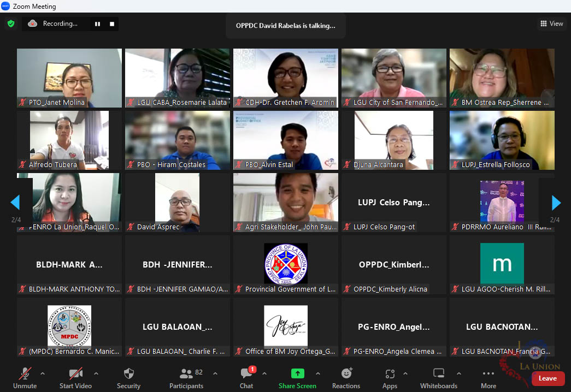Click muted mic icon on PBO_Alvin Estal tile

pyautogui.click(x=239, y=164)
